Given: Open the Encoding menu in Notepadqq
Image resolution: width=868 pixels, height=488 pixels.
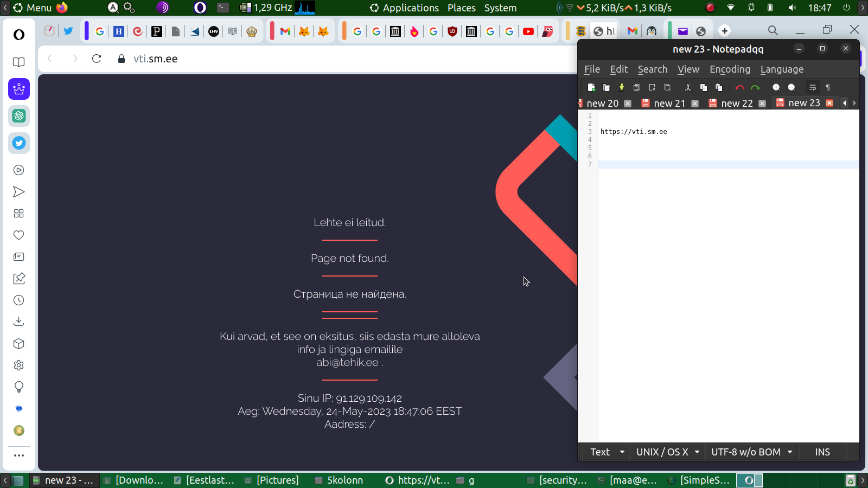Looking at the screenshot, I should (730, 69).
